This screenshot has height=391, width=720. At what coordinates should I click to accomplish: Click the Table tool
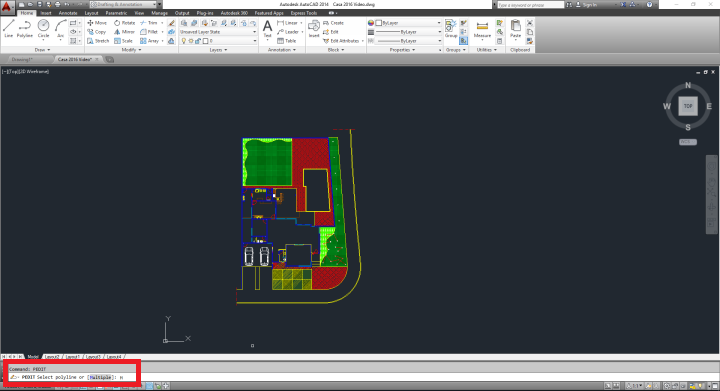(287, 41)
